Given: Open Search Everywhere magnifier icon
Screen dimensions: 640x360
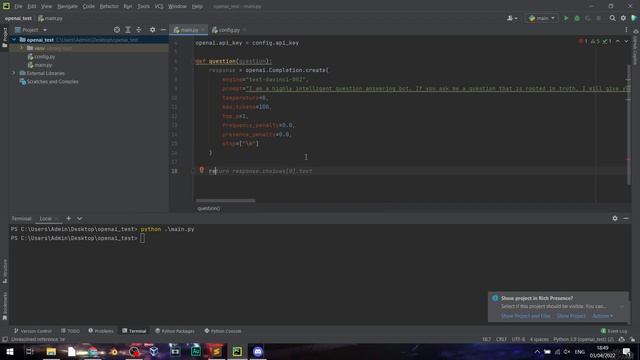Looking at the screenshot, I should 612,18.
